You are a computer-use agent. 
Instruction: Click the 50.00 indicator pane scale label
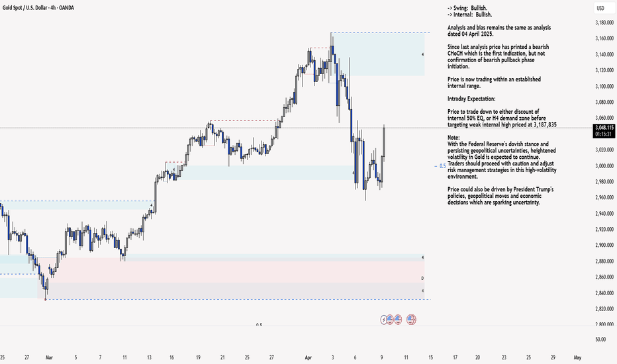pyautogui.click(x=601, y=340)
